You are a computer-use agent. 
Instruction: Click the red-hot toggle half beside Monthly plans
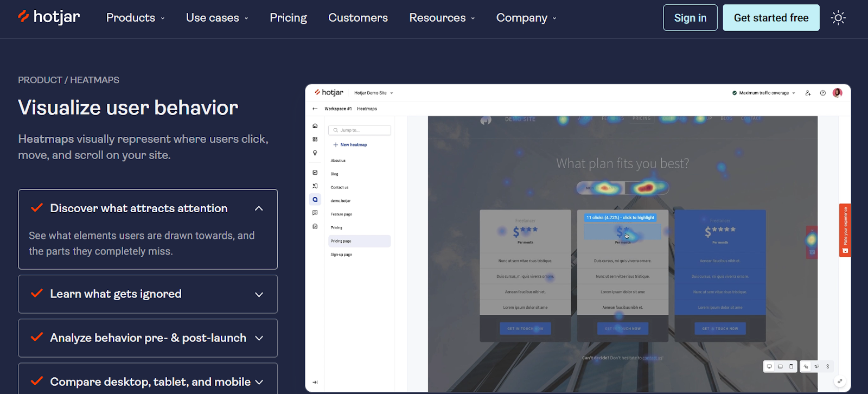tap(647, 188)
